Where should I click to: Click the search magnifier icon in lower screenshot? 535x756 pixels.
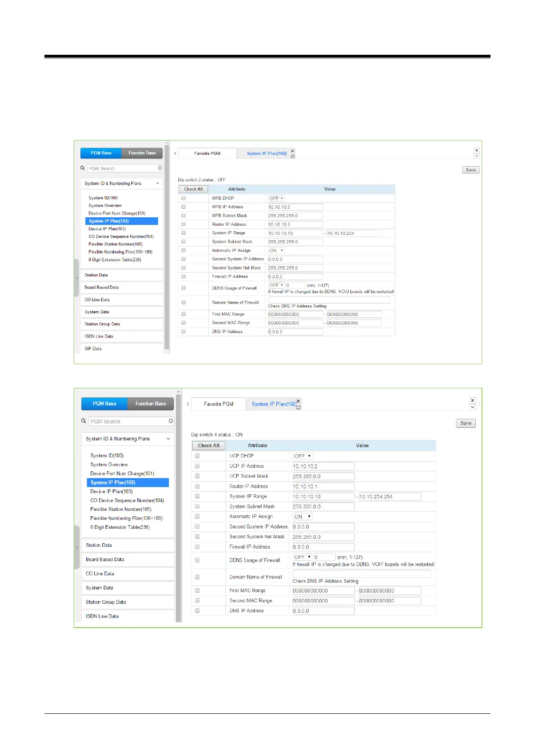(x=84, y=421)
